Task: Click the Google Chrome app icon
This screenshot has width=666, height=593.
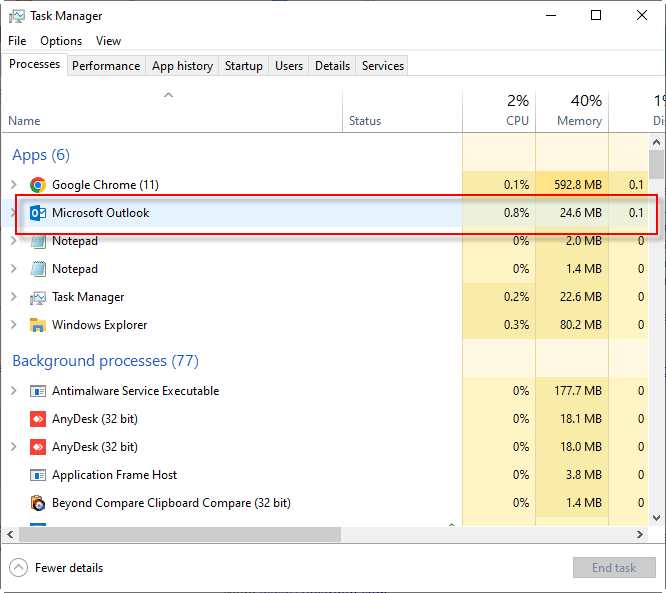Action: tap(38, 185)
